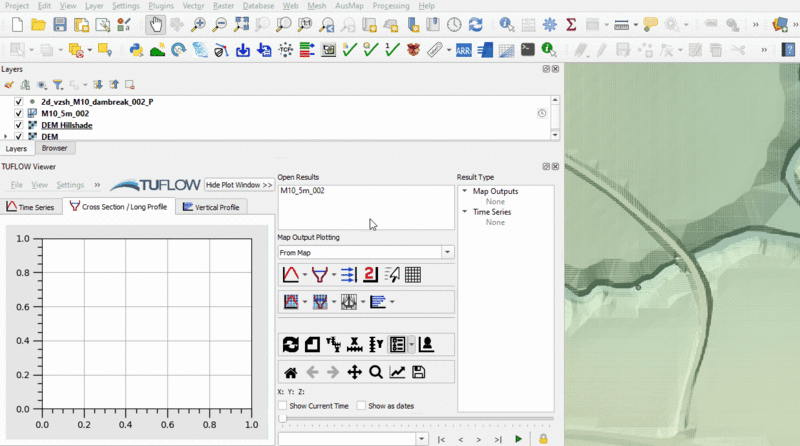Click the plot time series icon
The width and height of the screenshot is (800, 446).
pyautogui.click(x=290, y=275)
